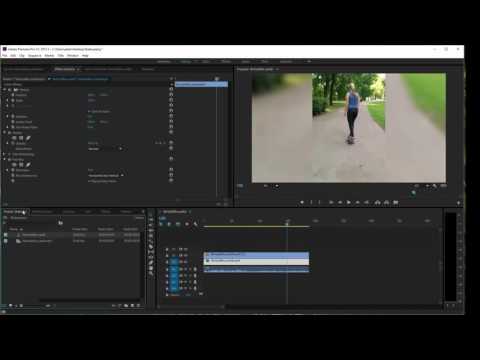Open the Help menu

click(85, 55)
